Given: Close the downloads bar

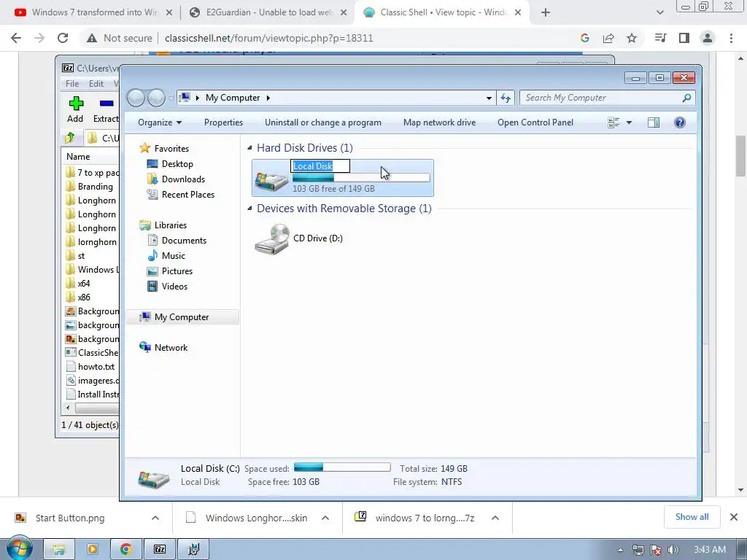Looking at the screenshot, I should coord(734,517).
